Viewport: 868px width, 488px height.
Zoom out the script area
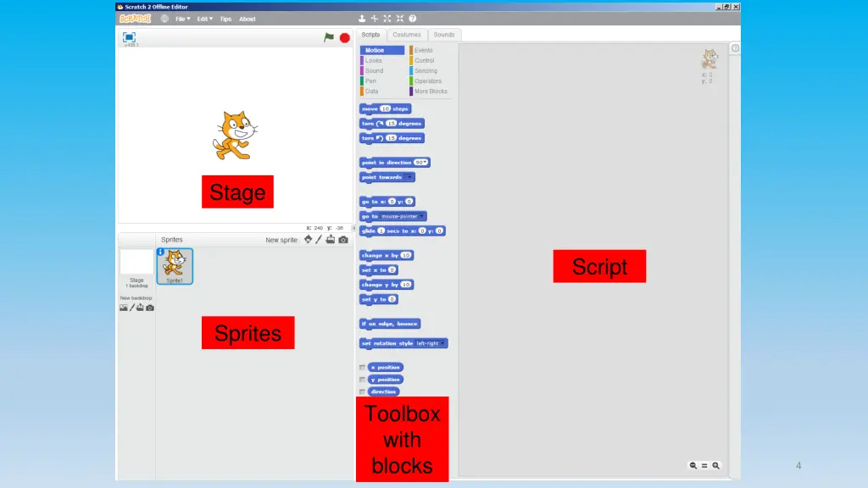pos(693,466)
